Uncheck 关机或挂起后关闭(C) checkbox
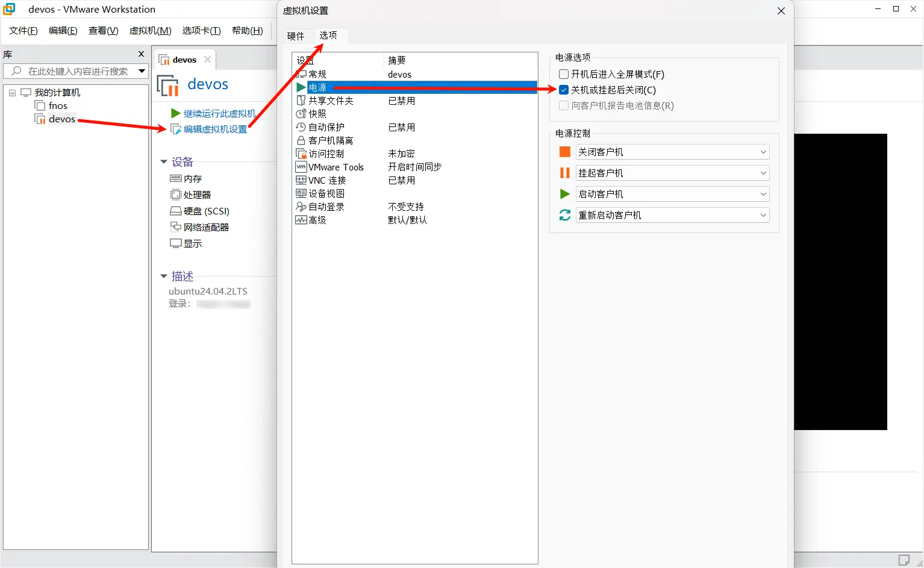924x568 pixels. click(x=564, y=90)
